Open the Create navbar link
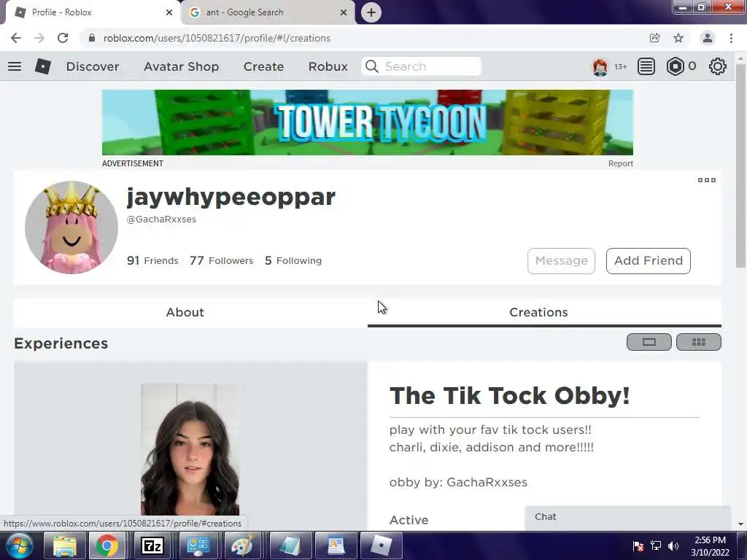 click(263, 66)
